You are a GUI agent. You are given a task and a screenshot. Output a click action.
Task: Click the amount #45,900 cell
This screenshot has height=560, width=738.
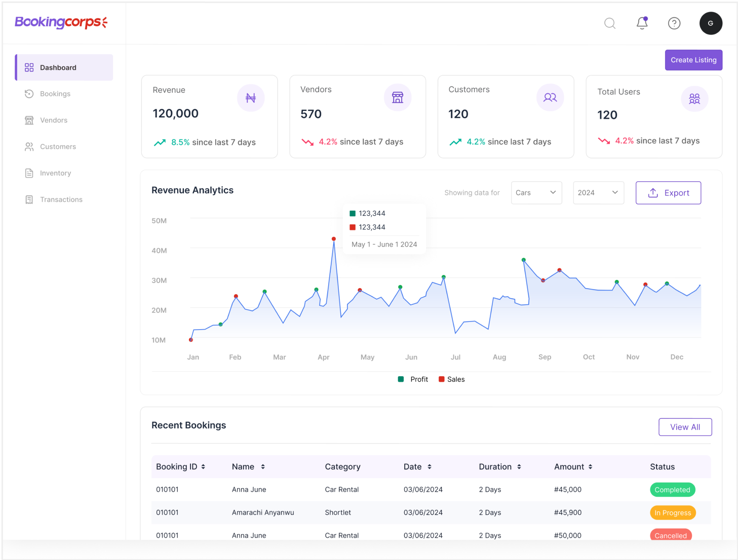(x=568, y=512)
